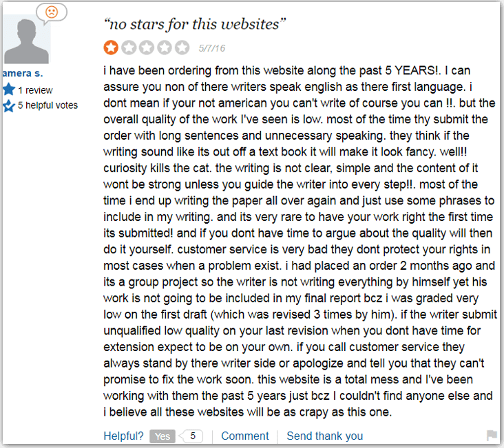Image resolution: width=504 pixels, height=448 pixels.
Task: Click the '5 helpful votes' text
Action: [x=48, y=105]
